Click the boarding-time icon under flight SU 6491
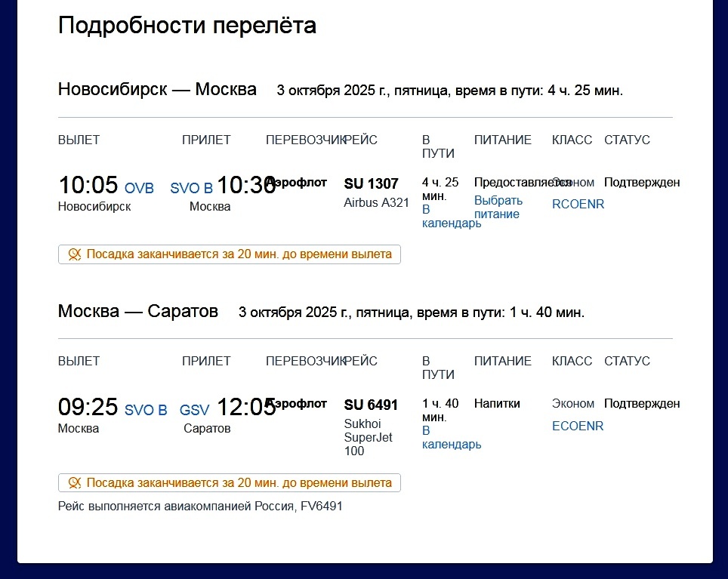 (75, 483)
